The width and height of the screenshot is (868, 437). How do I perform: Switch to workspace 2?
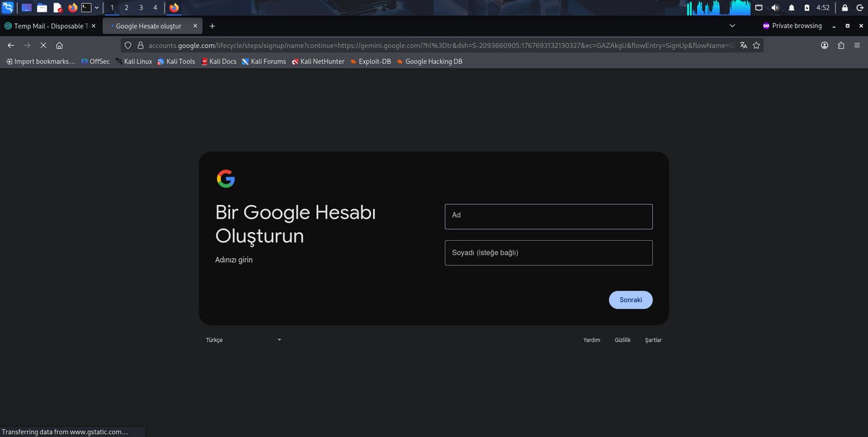(126, 7)
